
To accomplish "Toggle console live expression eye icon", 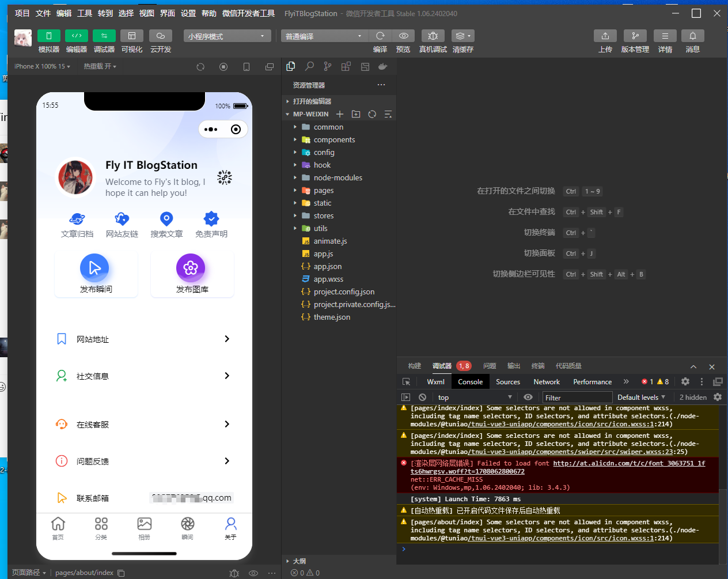I will pos(528,397).
